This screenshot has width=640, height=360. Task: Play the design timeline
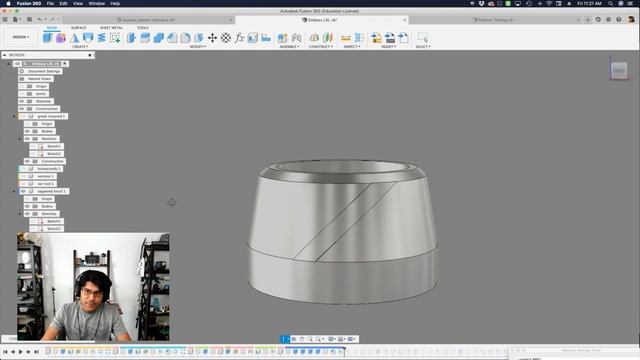point(20,351)
